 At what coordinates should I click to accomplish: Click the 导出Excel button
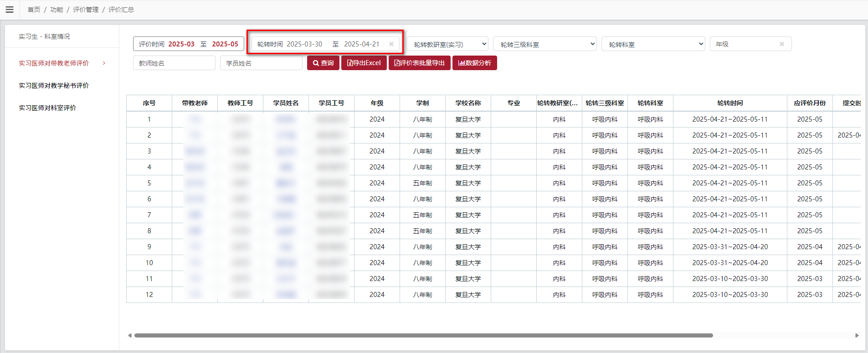(364, 63)
